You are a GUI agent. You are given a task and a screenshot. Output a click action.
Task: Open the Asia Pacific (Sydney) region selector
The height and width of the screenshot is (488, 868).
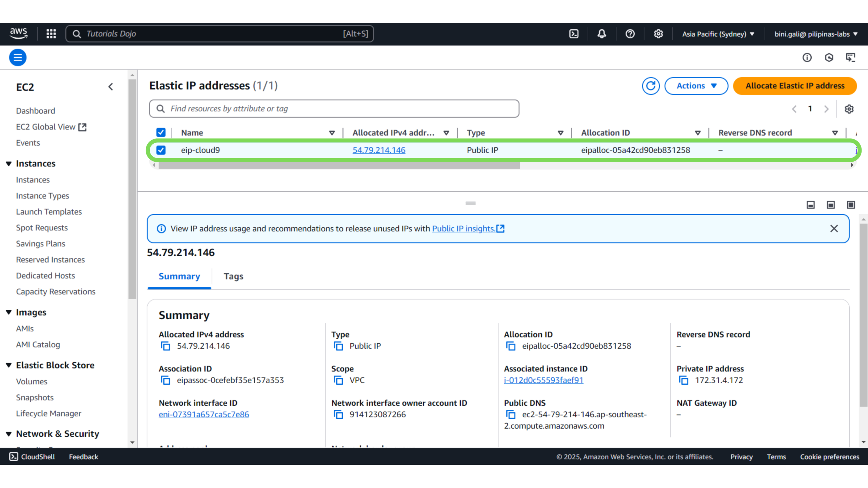pos(718,34)
